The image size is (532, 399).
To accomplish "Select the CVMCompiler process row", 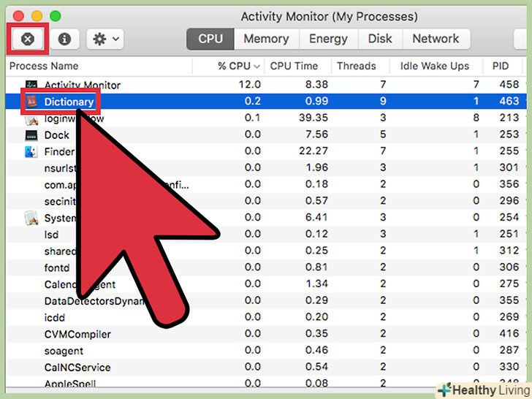I will (x=266, y=334).
